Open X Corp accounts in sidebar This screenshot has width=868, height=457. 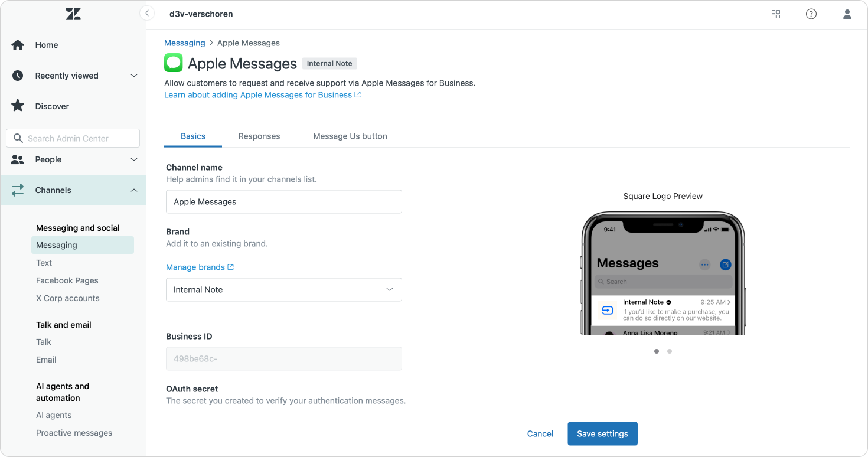coord(68,298)
